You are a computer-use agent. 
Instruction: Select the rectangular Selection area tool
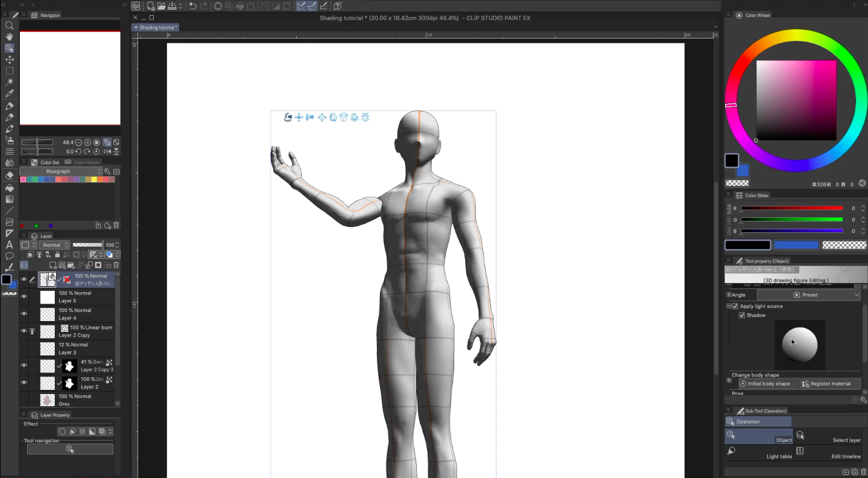10,71
